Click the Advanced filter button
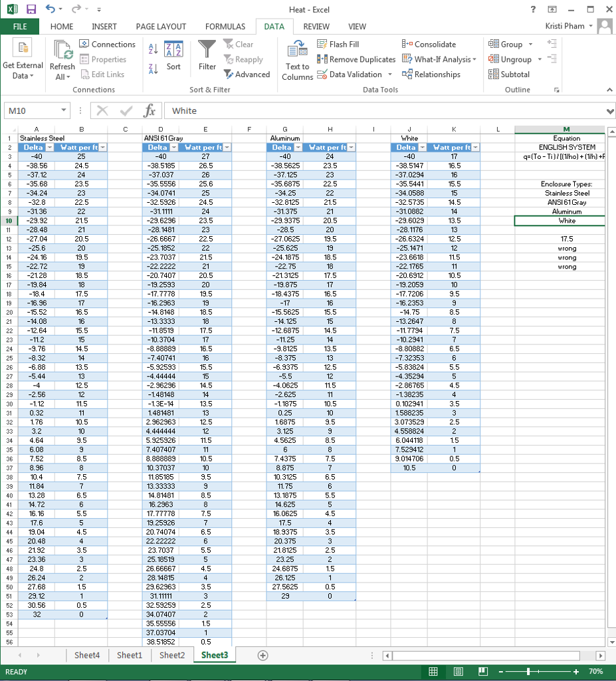The image size is (616, 681). click(x=247, y=74)
